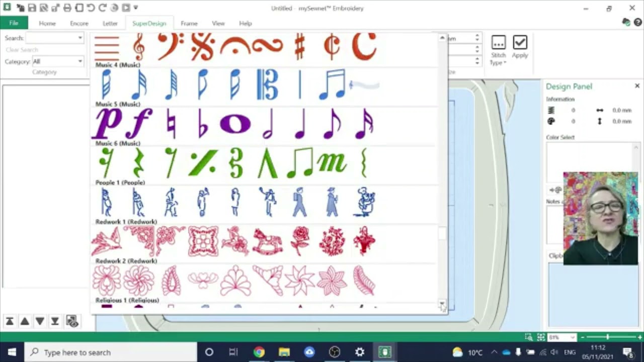Open the File tab
This screenshot has width=644, height=362.
point(14,23)
